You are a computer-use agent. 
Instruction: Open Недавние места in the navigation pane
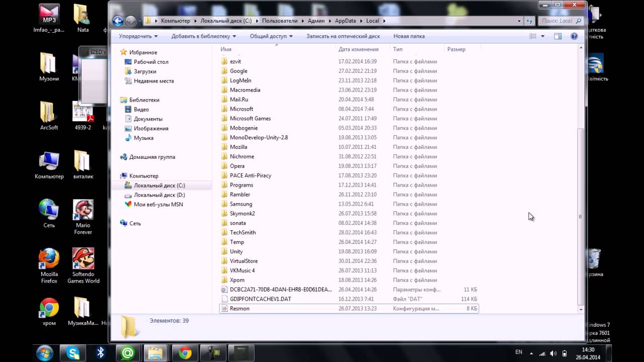tap(153, 81)
